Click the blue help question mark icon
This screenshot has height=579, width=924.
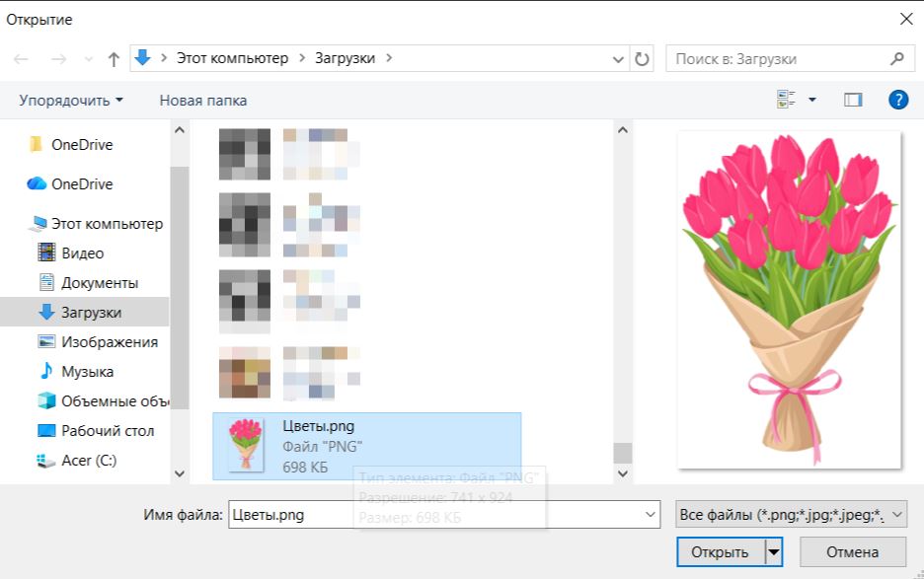[897, 100]
